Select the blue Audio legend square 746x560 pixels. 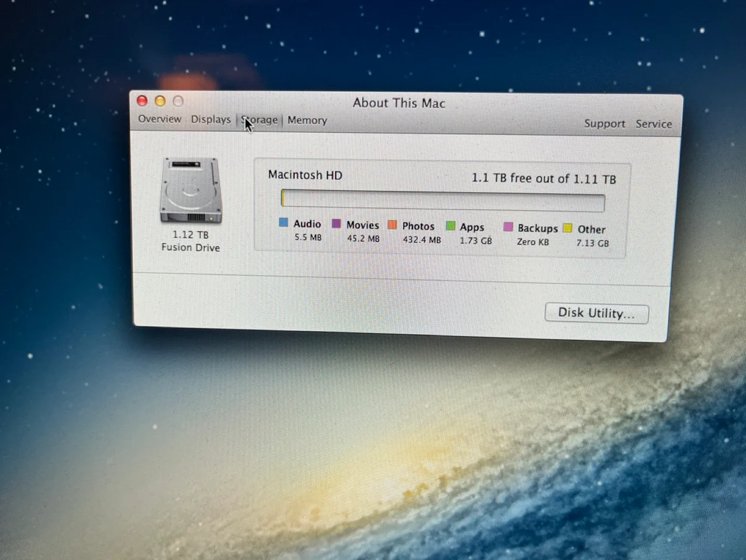pos(283,222)
